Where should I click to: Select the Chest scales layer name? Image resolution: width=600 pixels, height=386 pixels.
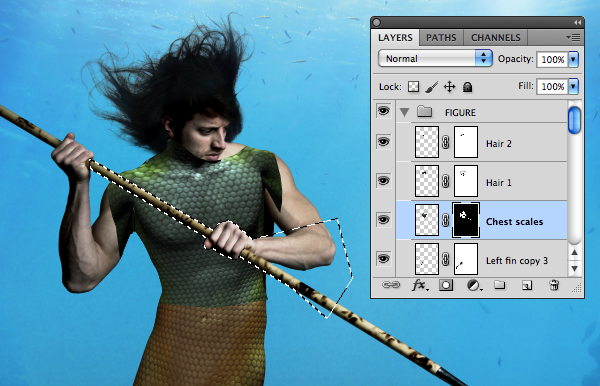pyautogui.click(x=514, y=222)
